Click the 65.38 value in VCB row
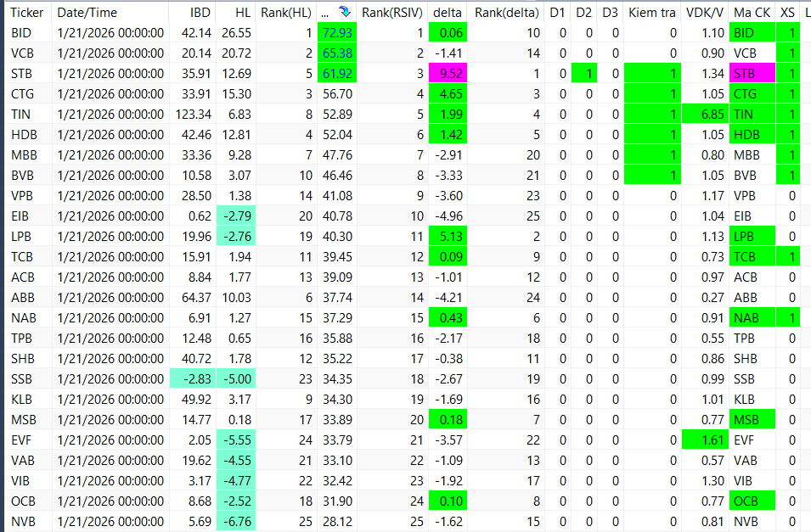Image resolution: width=811 pixels, height=532 pixels. [336, 53]
